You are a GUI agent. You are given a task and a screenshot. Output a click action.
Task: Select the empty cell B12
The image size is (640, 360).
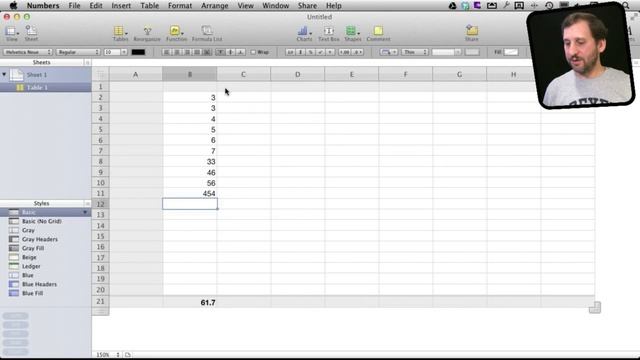click(x=190, y=204)
